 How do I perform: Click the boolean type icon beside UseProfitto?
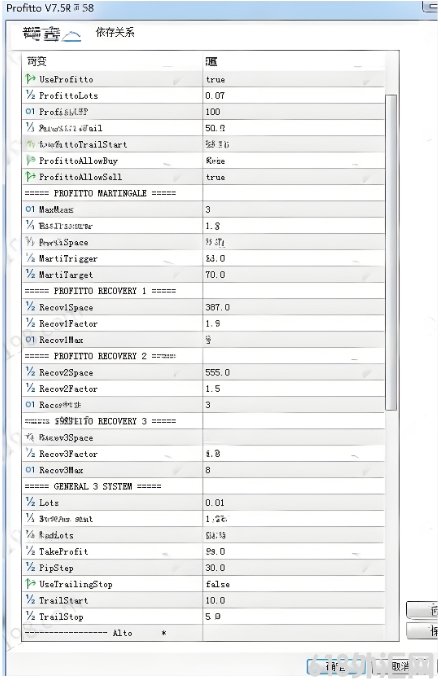coord(30,79)
